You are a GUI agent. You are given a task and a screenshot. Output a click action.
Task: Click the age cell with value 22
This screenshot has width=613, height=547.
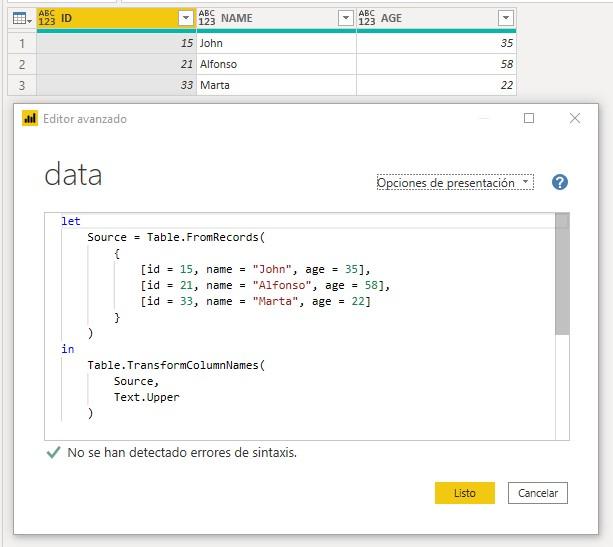click(x=436, y=85)
